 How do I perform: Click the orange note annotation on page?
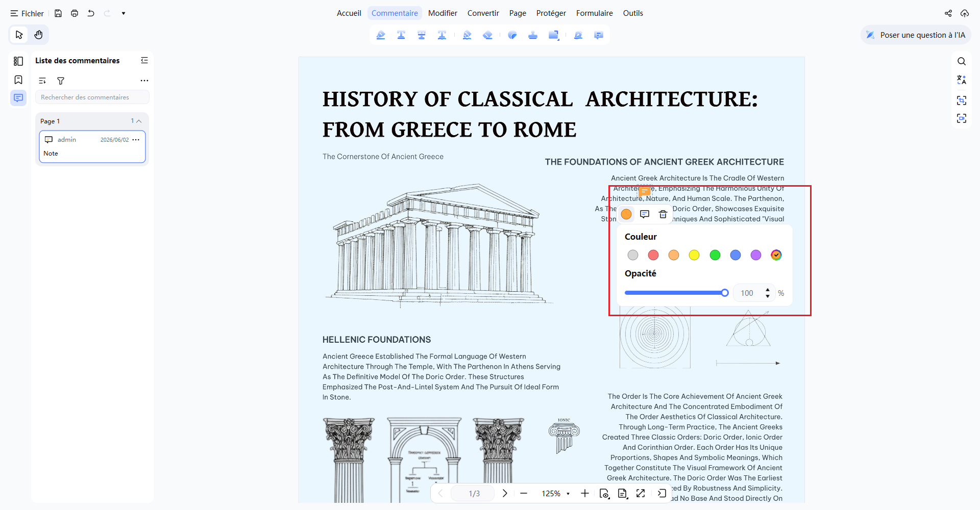coord(645,191)
